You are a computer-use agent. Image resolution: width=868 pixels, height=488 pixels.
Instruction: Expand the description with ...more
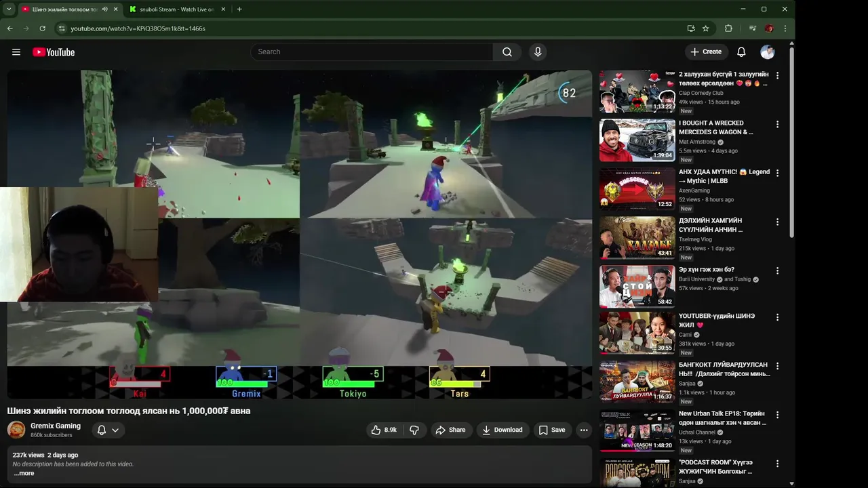[24, 473]
